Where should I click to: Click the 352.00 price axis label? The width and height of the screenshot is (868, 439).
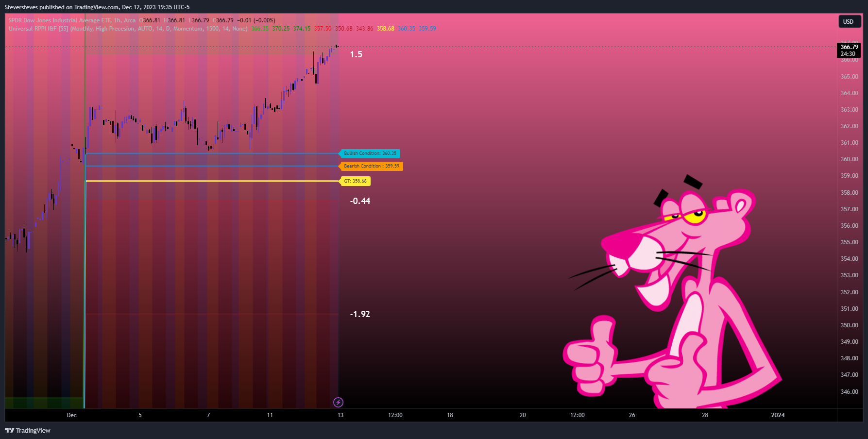click(x=849, y=292)
